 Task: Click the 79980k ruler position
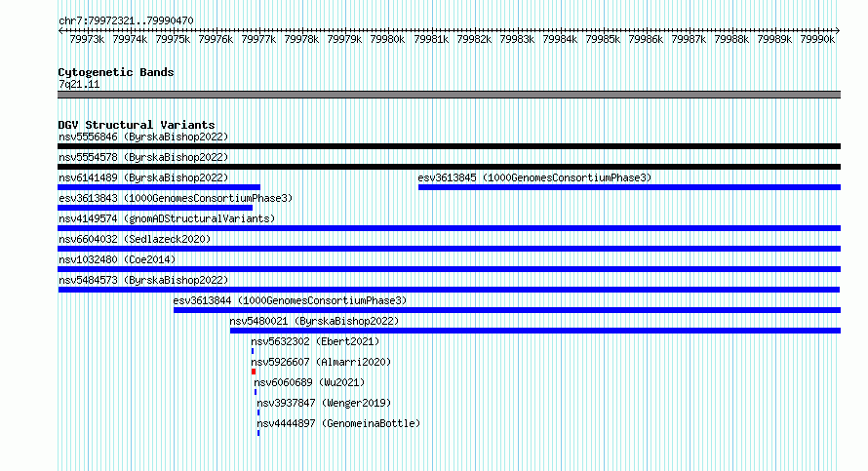387,39
